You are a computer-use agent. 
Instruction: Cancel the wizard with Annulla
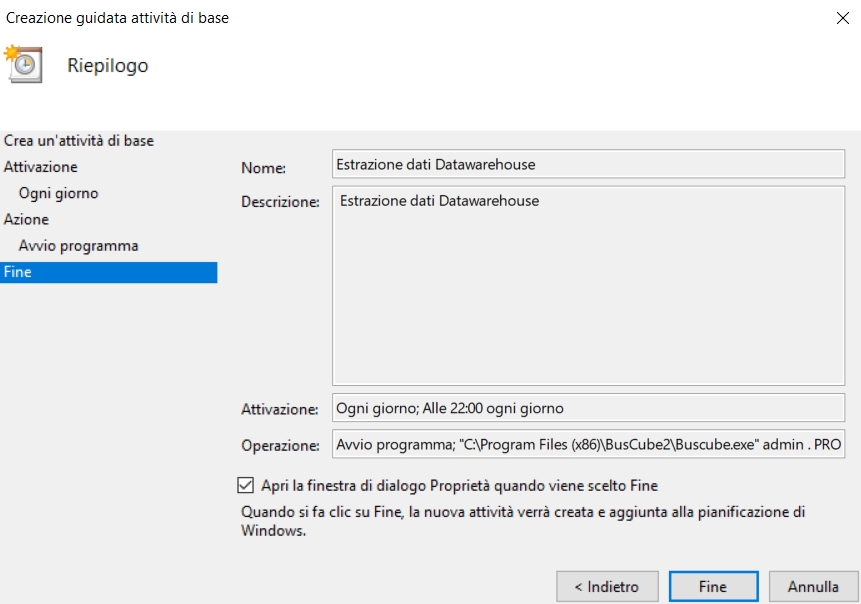(813, 586)
